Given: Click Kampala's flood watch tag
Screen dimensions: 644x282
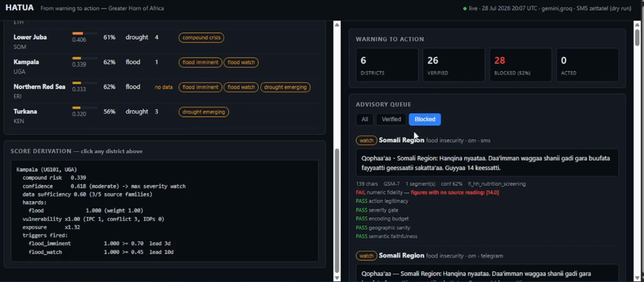Looking at the screenshot, I should click(241, 62).
